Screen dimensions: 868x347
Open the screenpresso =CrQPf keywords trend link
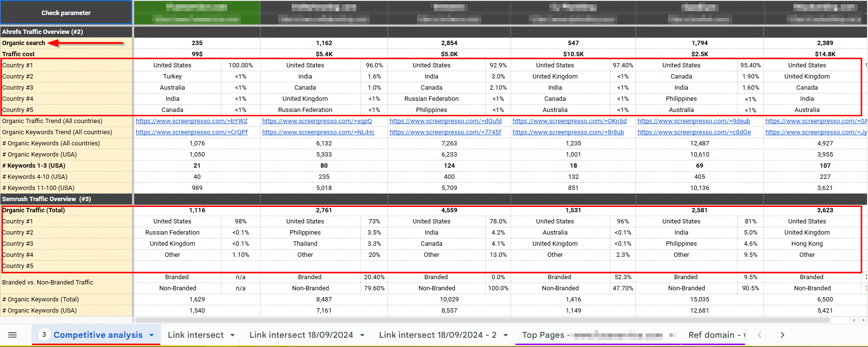(191, 132)
